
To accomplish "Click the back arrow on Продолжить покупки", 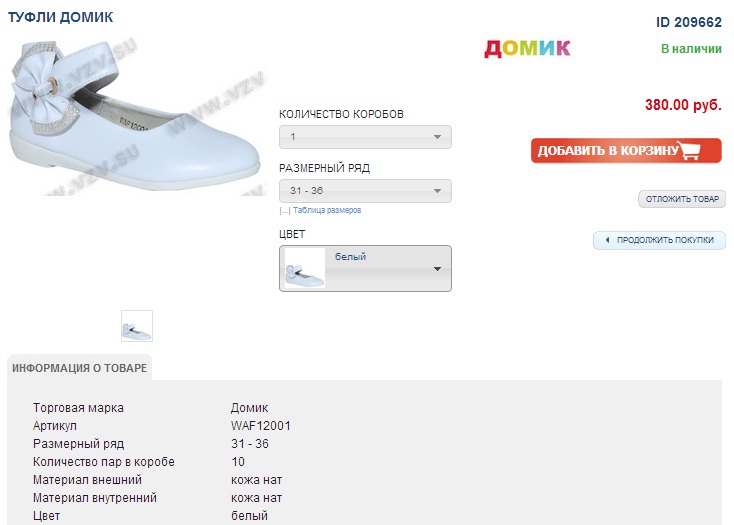I will coord(607,240).
